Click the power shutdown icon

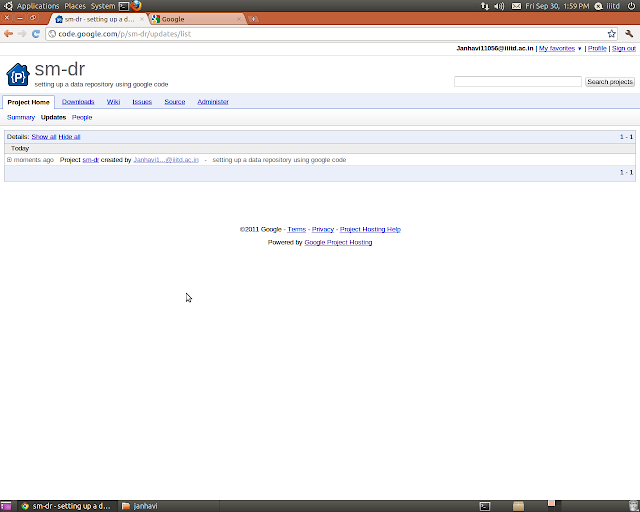[x=631, y=6]
